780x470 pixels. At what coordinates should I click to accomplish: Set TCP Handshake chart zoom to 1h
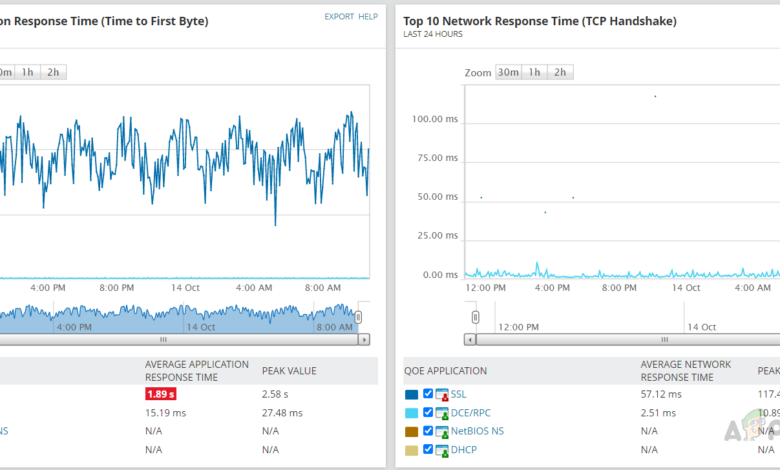pos(535,72)
